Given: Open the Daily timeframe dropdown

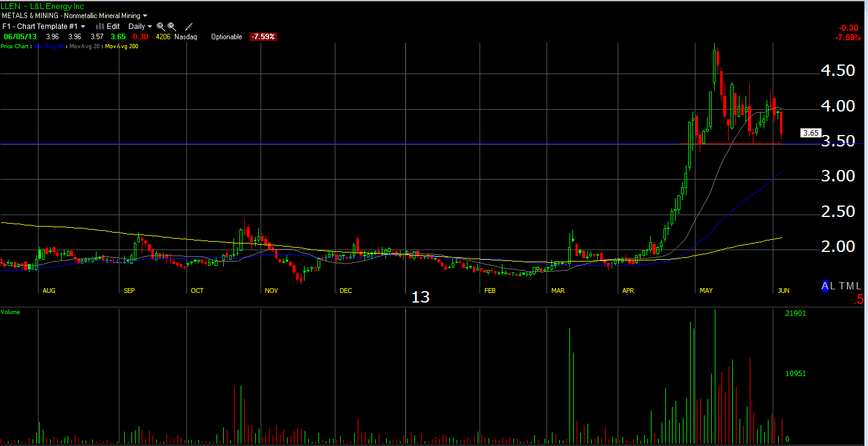Looking at the screenshot, I should [140, 27].
